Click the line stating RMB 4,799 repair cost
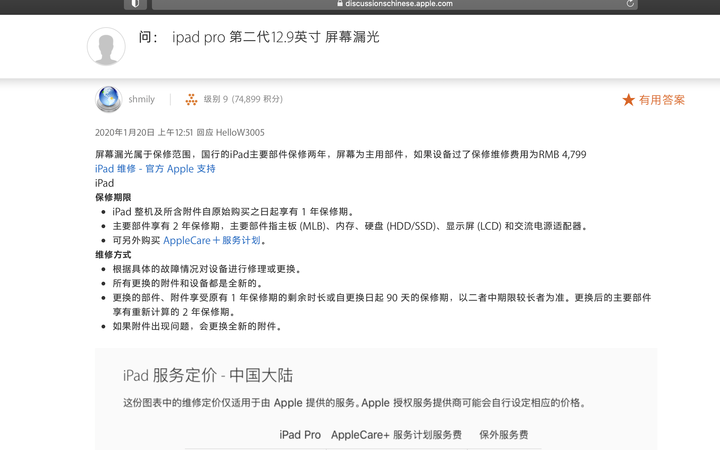 point(341,154)
